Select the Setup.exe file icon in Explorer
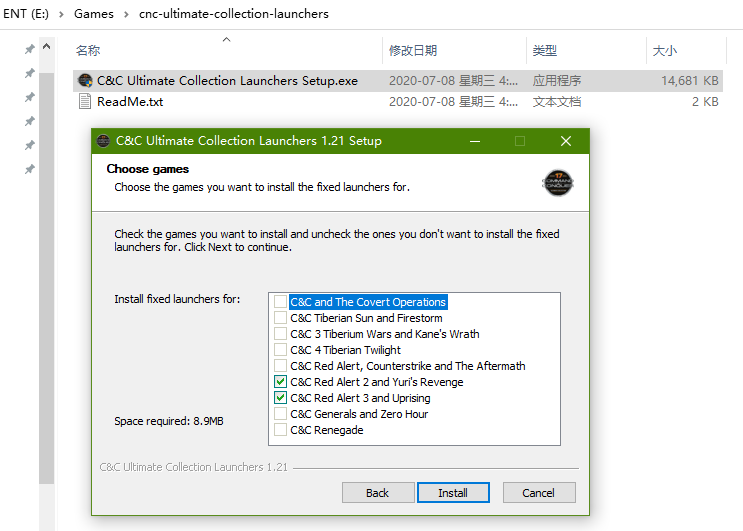Image resolution: width=743 pixels, height=531 pixels. point(85,81)
